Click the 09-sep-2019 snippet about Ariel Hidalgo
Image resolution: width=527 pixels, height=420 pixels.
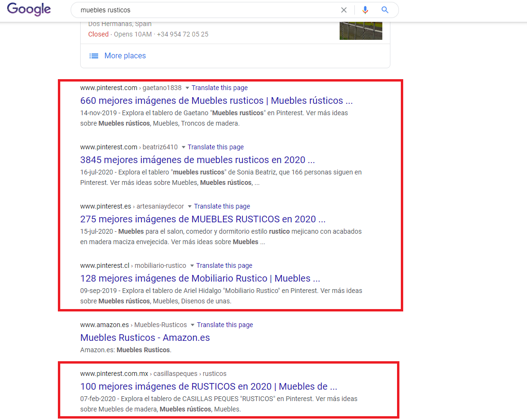(221, 296)
